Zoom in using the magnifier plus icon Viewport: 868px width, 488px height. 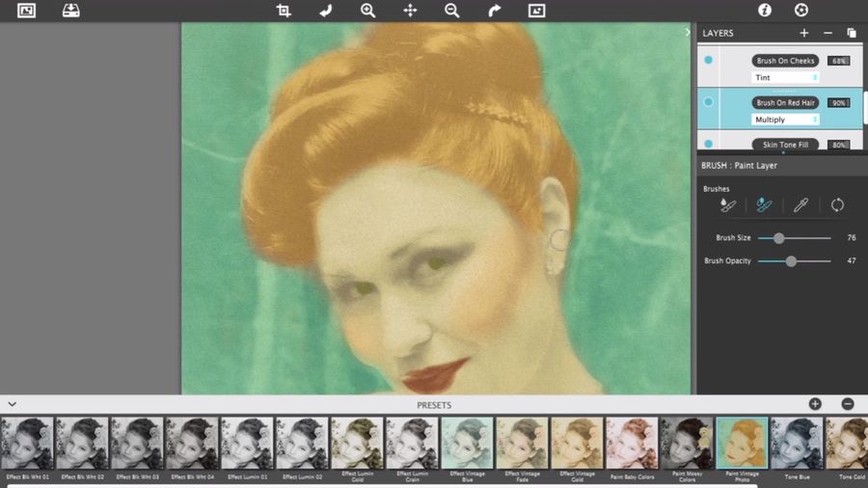[x=367, y=11]
